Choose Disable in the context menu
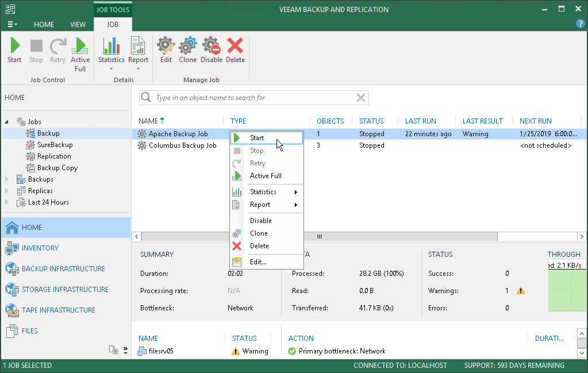Image resolution: width=588 pixels, height=373 pixels. tap(266, 221)
